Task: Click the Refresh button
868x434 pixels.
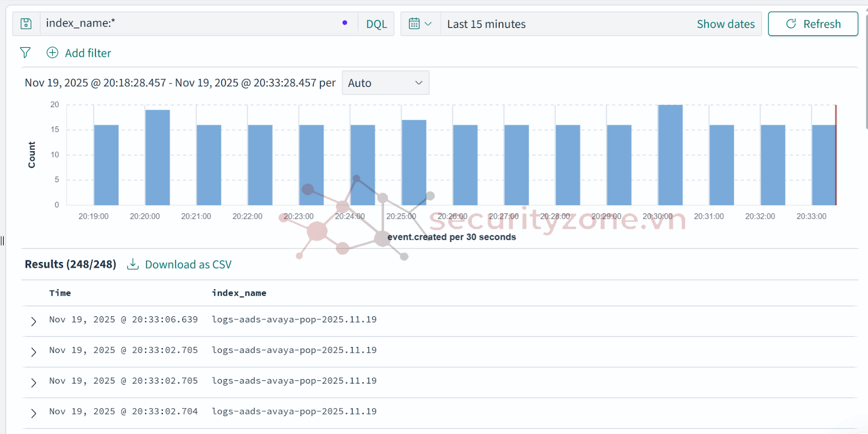Action: point(813,24)
